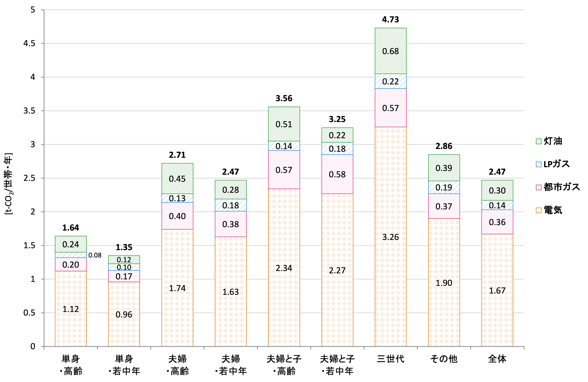Select the 2.27 segment of 夫婦と子・若中年 bar
This screenshot has width=588, height=382.
click(x=337, y=270)
